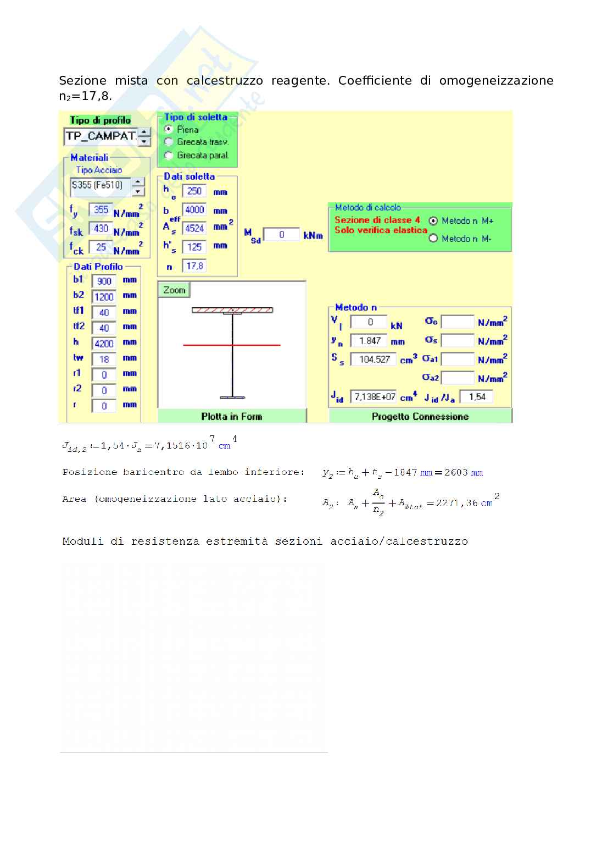Click down arrow of TP_CAMPAT profile selector
This screenshot has width=613, height=868.
point(144,141)
